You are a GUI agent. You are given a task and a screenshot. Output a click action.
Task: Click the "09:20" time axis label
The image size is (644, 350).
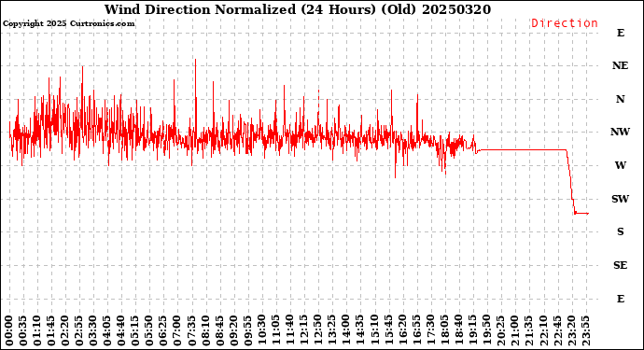pyautogui.click(x=233, y=330)
